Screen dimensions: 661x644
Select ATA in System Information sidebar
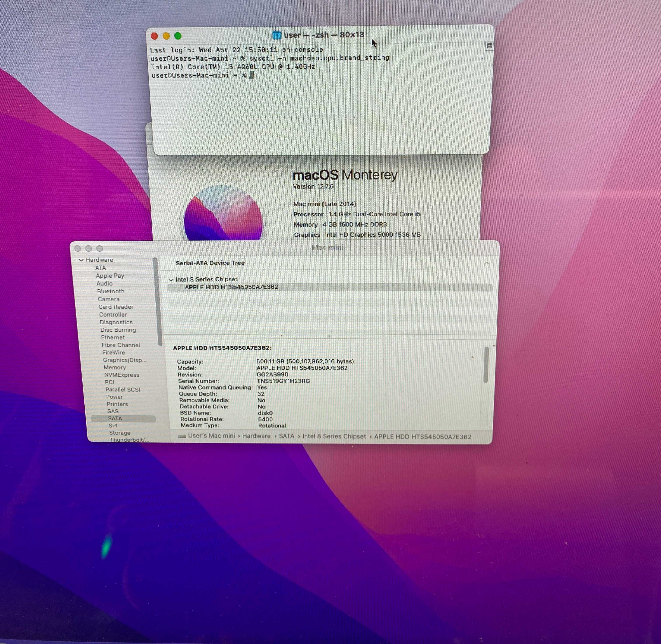[x=101, y=268]
